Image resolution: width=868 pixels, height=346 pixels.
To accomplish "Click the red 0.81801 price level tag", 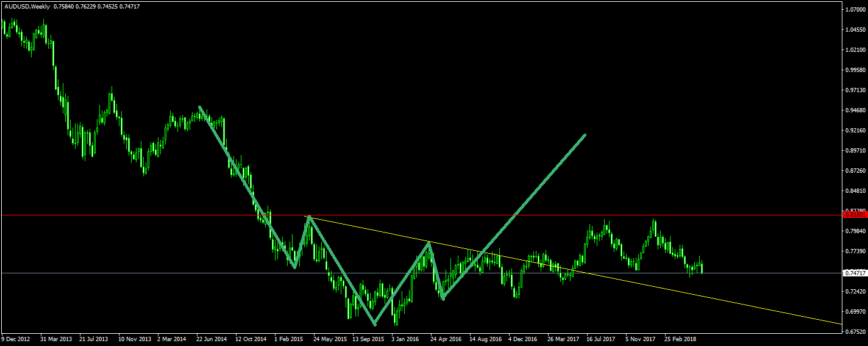I will point(855,215).
